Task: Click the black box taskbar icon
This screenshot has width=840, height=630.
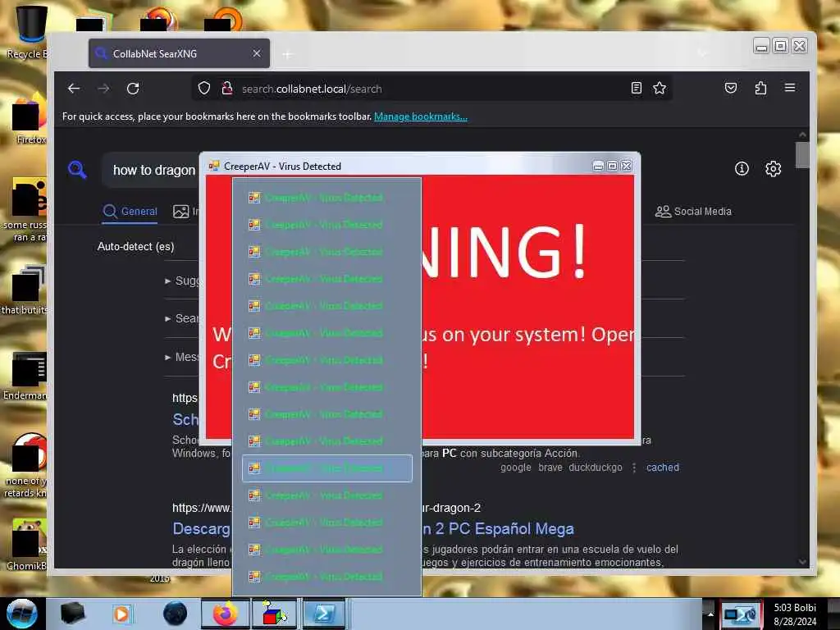Action: tap(72, 614)
